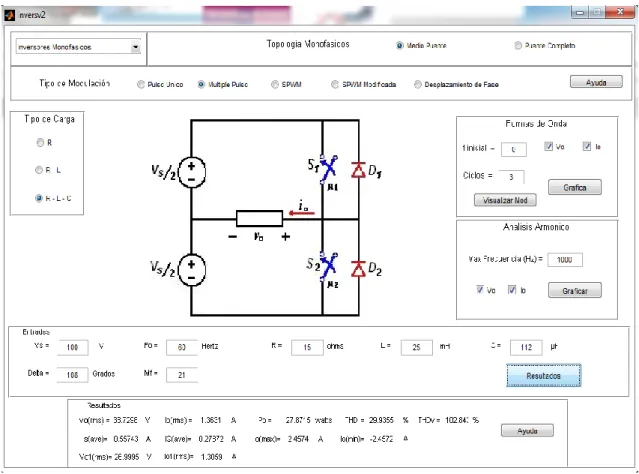
Task: Minimize the inversv2 window
Action: pyautogui.click(x=580, y=12)
